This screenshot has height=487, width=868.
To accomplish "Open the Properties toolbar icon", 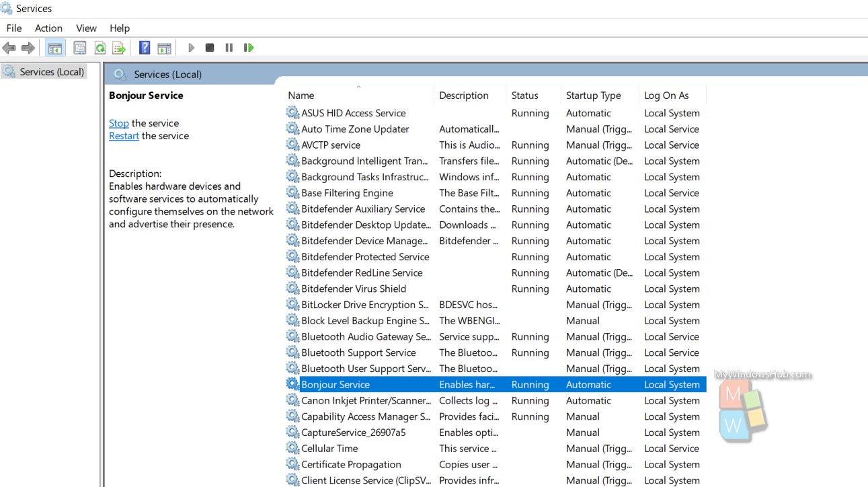I will [x=80, y=48].
